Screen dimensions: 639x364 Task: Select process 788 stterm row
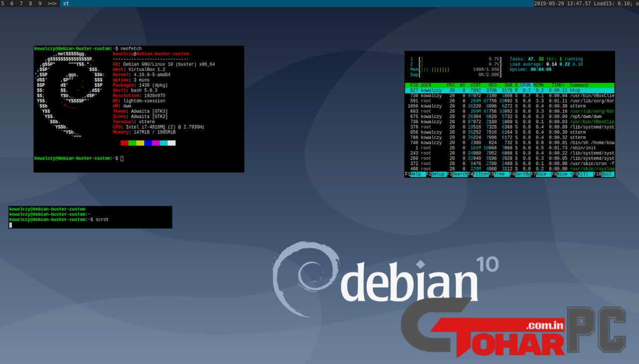point(510,138)
